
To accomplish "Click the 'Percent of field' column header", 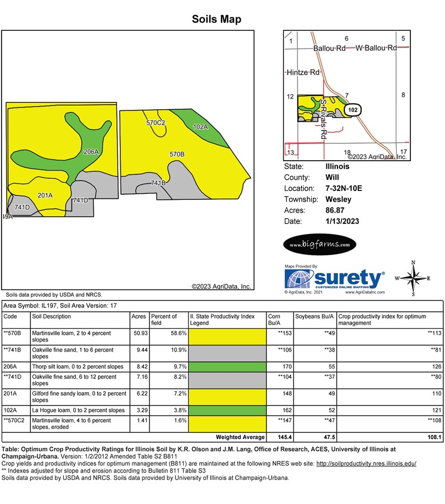I will pyautogui.click(x=164, y=320).
